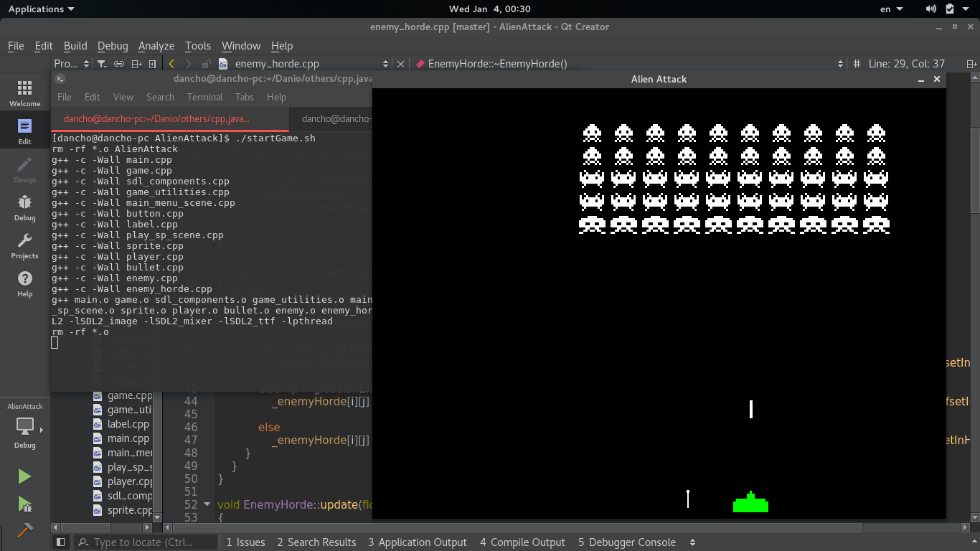980x551 pixels.
Task: Open the Welcome mode in Qt Creator
Action: (x=24, y=93)
